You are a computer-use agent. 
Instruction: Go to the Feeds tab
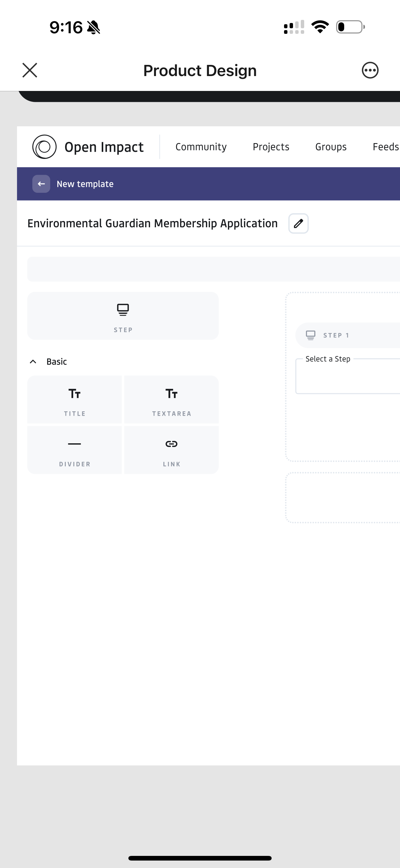tap(385, 147)
